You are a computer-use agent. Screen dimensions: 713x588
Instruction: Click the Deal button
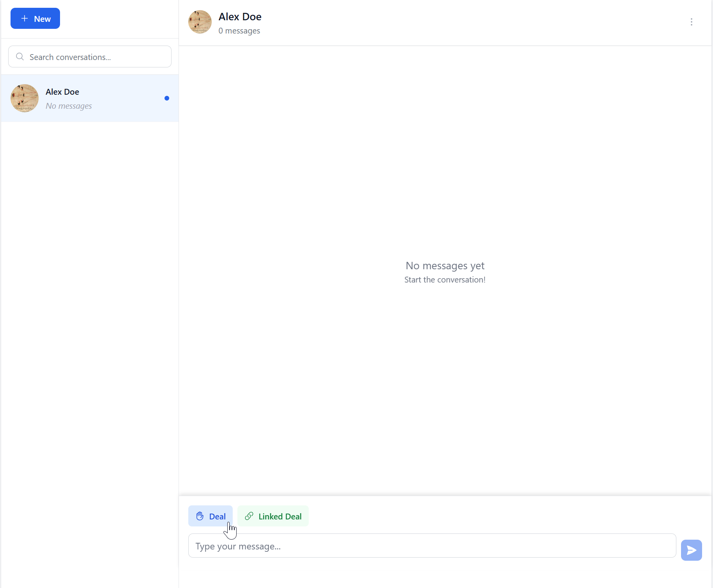[211, 516]
